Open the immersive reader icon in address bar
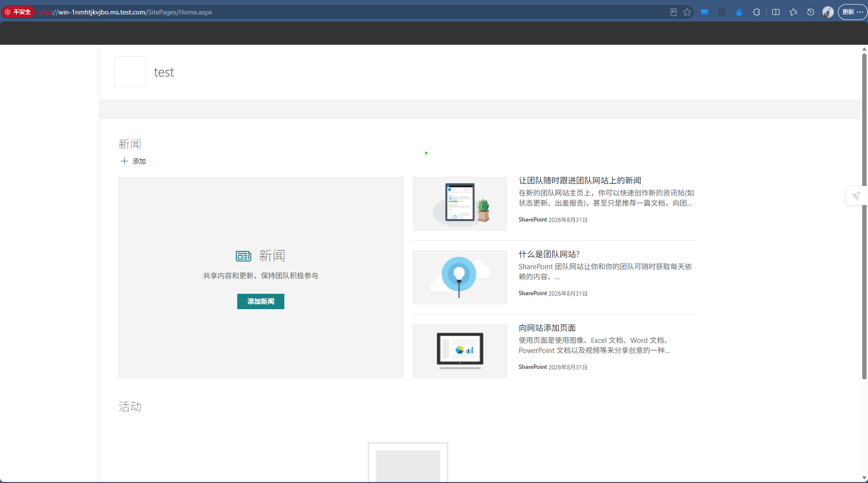868x483 pixels. coord(674,12)
